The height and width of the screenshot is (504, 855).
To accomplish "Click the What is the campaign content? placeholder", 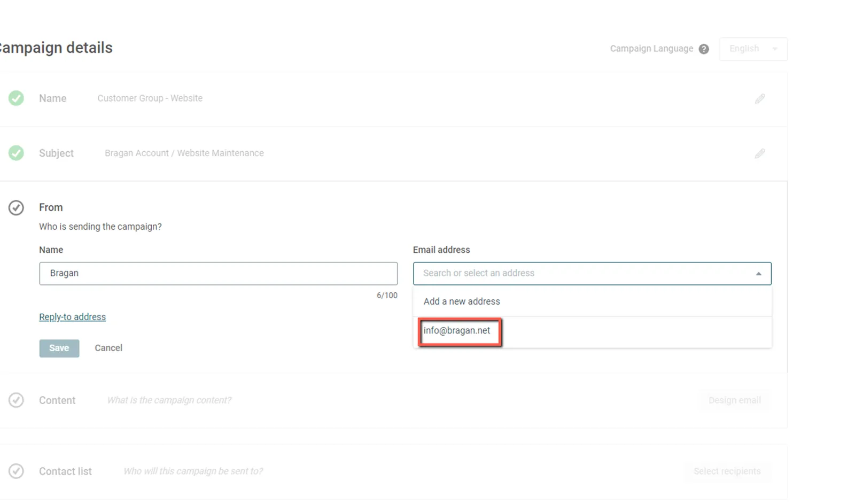I will [x=169, y=400].
